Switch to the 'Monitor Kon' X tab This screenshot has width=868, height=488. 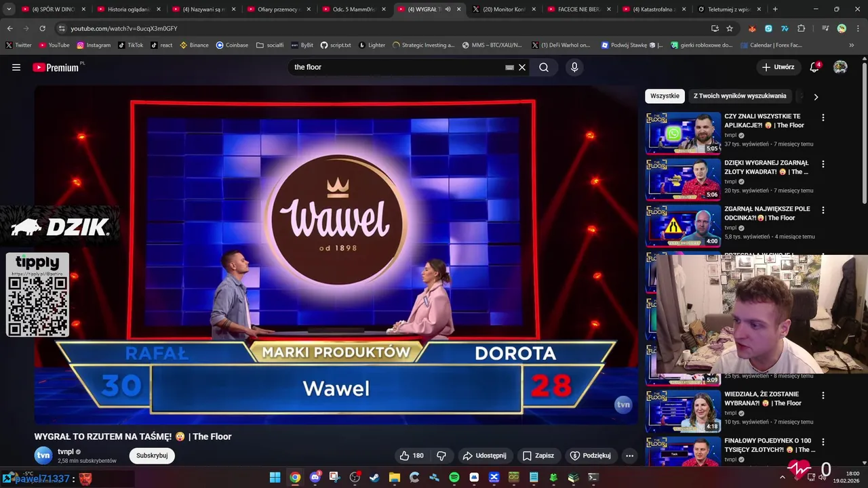point(505,9)
